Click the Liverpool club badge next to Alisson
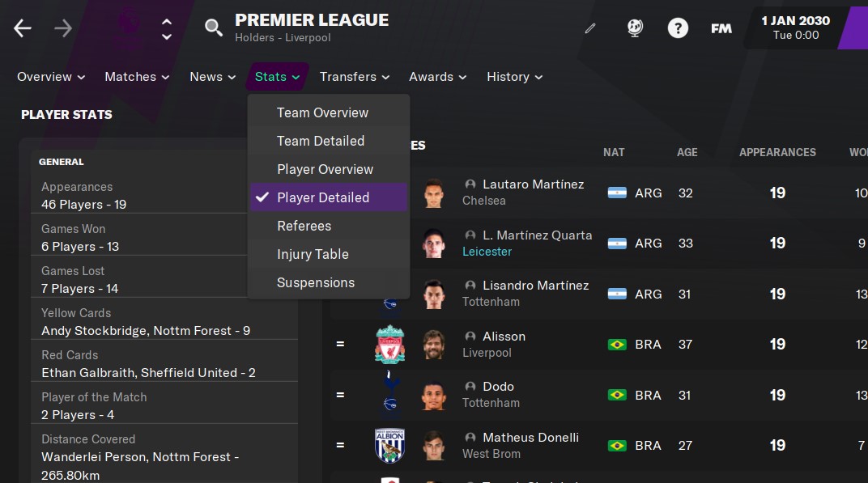Screen dimensions: 868x483 coord(389,344)
